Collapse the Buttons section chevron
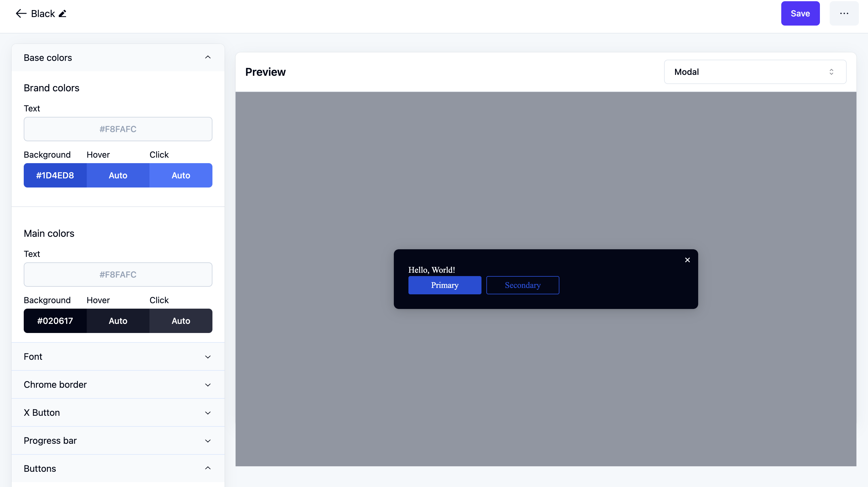Image resolution: width=868 pixels, height=487 pixels. 208,468
